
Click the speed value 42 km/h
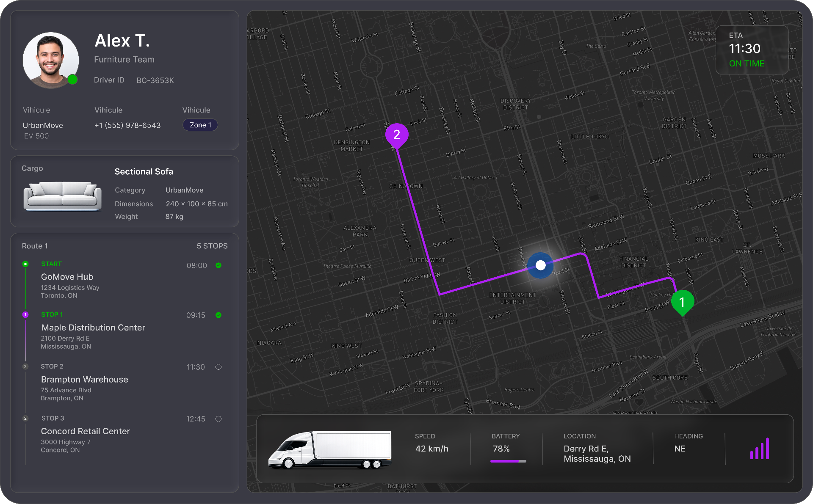432,449
